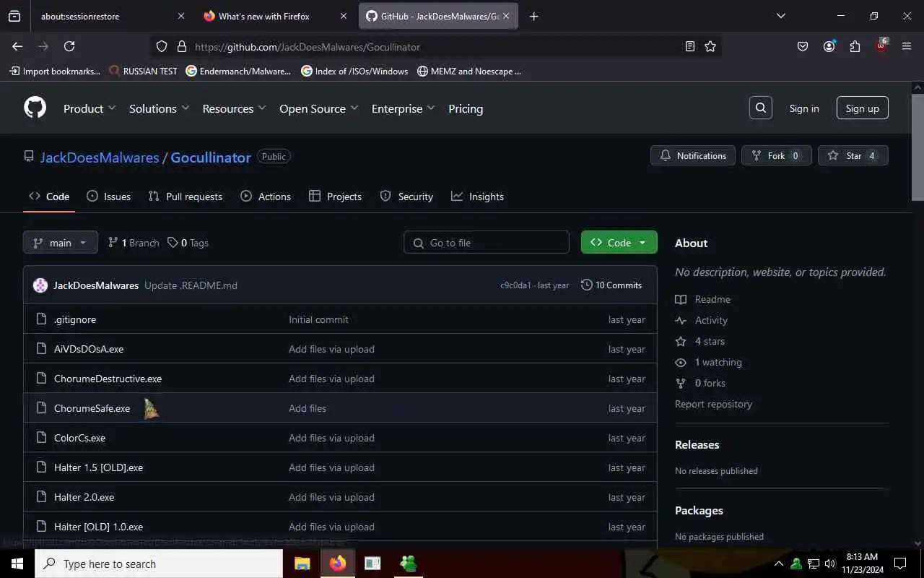Click the Notifications button
The image size is (924, 578).
click(693, 155)
